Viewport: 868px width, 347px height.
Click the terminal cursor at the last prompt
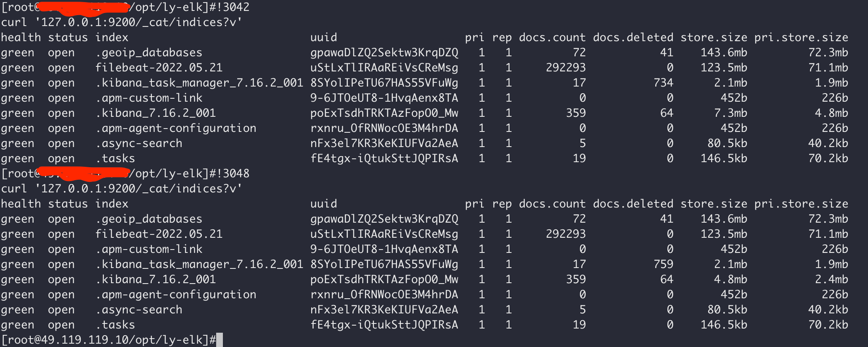(220, 340)
